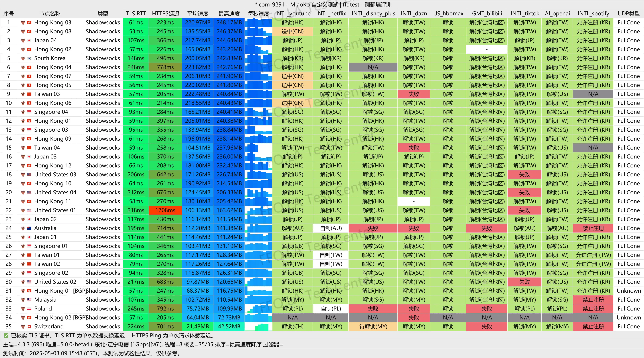Open the per-second speed chart for Hong Kong 03

258,23
